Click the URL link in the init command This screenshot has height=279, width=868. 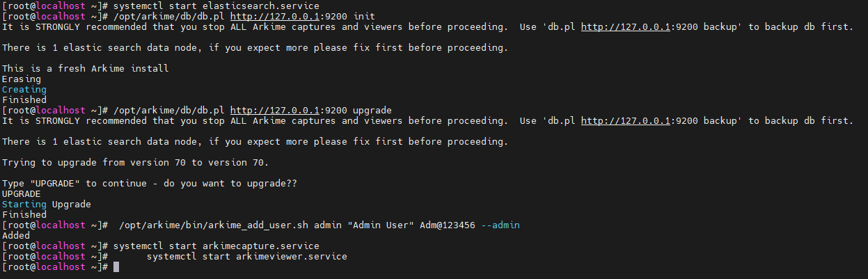click(x=275, y=17)
